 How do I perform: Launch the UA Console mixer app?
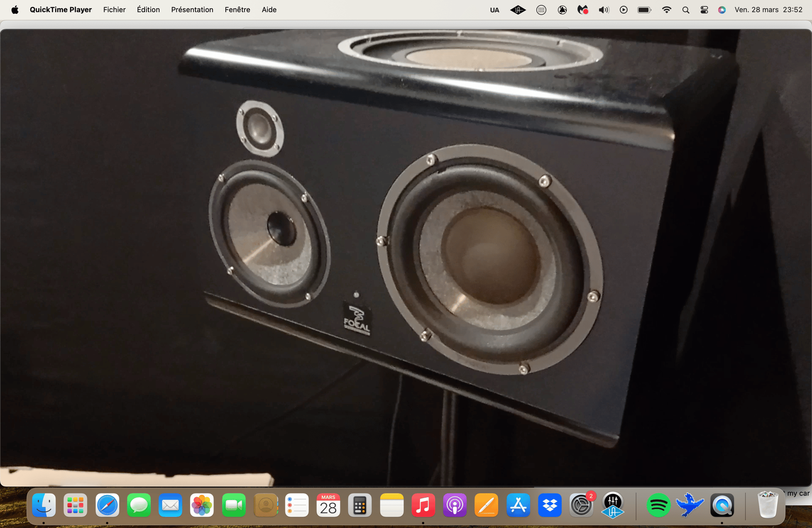tap(612, 505)
